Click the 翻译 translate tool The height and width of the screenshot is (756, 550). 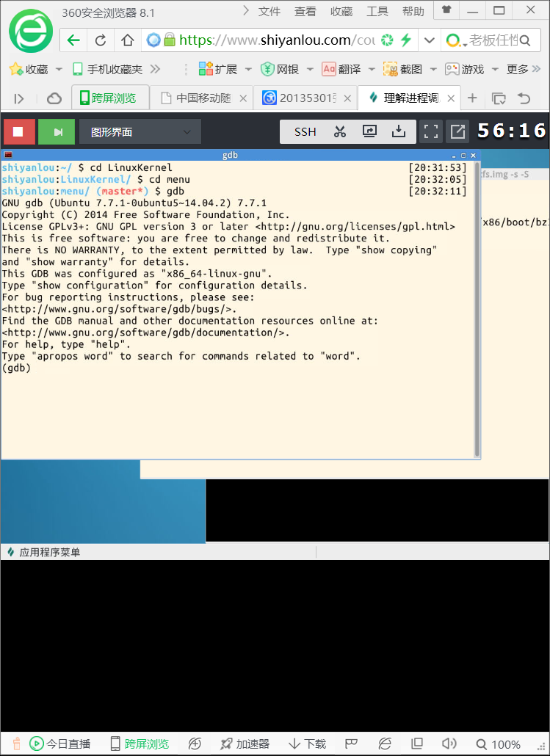click(341, 70)
